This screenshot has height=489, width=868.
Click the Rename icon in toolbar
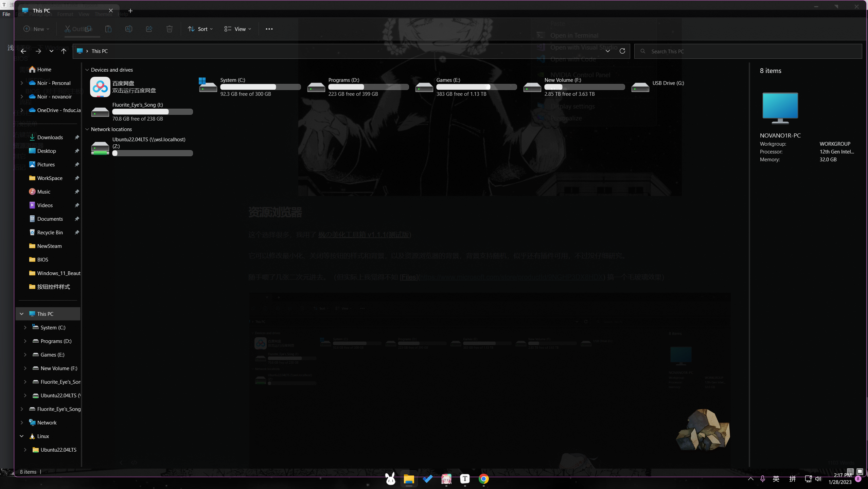pyautogui.click(x=128, y=29)
